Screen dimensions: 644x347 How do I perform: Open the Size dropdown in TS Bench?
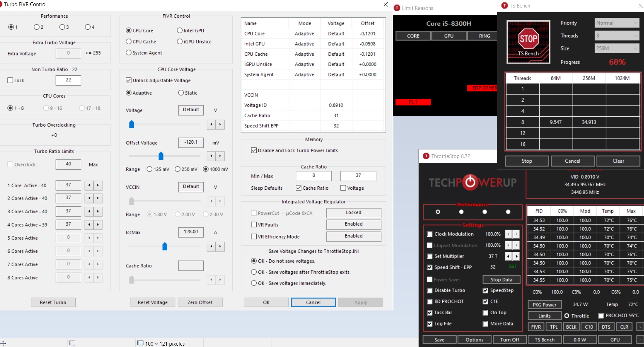(x=616, y=48)
